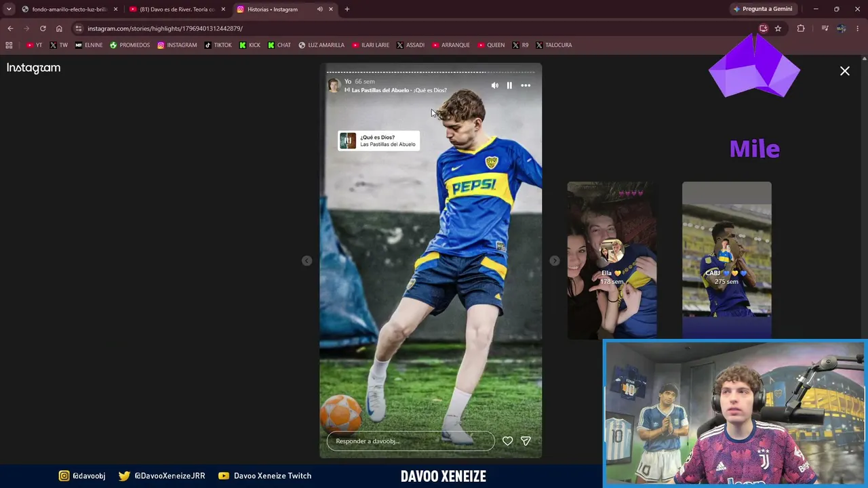This screenshot has height=488, width=868.
Task: Click the story progress bar at the top
Action: pyautogui.click(x=431, y=71)
